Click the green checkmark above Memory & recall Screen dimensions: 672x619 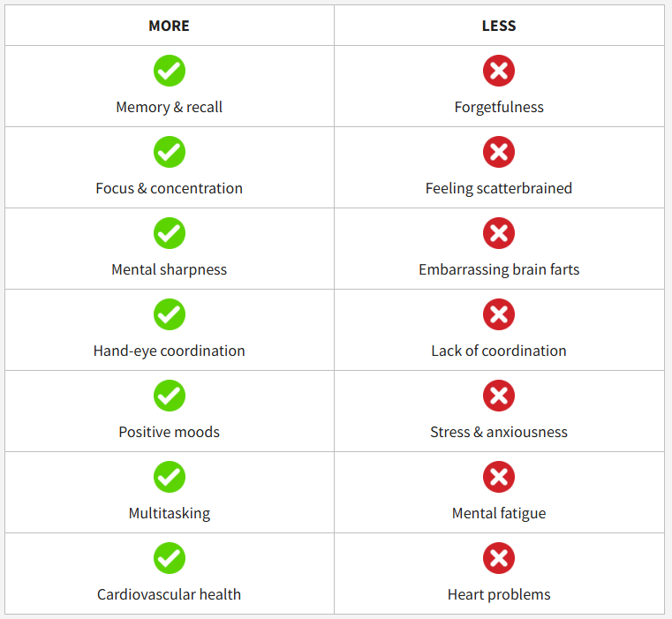click(x=169, y=71)
